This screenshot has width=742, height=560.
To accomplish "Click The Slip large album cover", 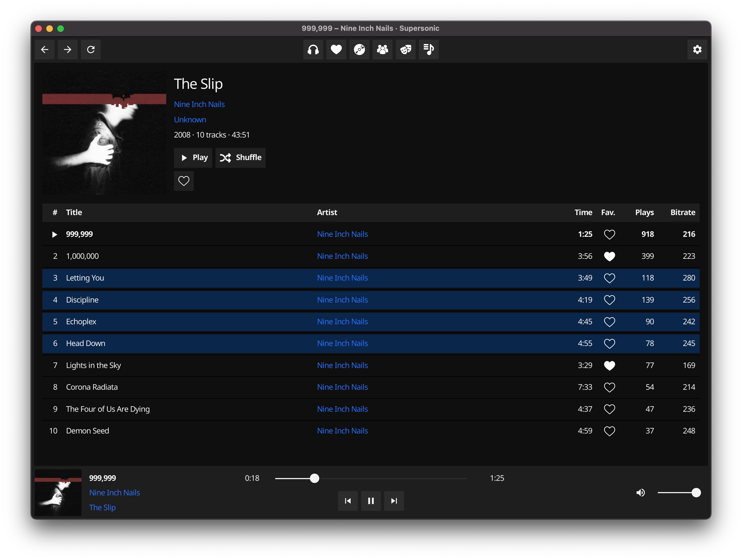I will 104,133.
